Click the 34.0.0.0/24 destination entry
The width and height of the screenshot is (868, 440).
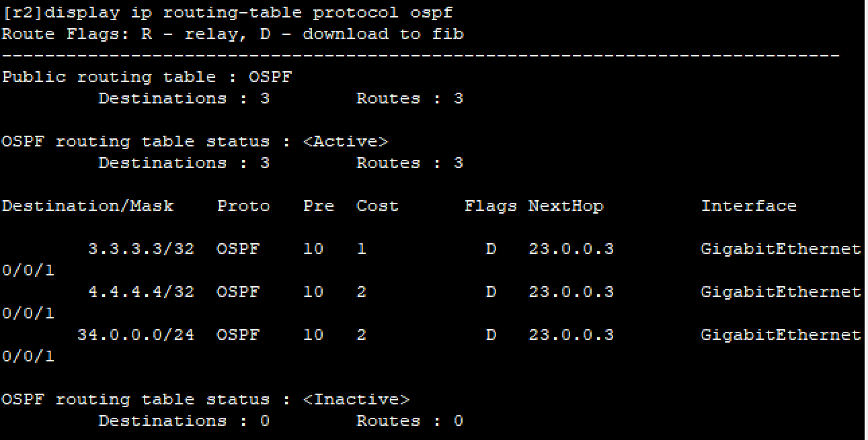[136, 335]
